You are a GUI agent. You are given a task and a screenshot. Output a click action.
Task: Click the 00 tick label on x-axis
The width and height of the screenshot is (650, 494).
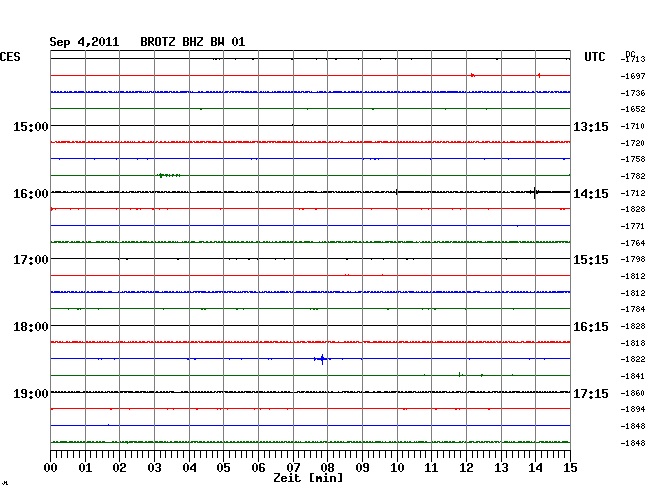51,467
